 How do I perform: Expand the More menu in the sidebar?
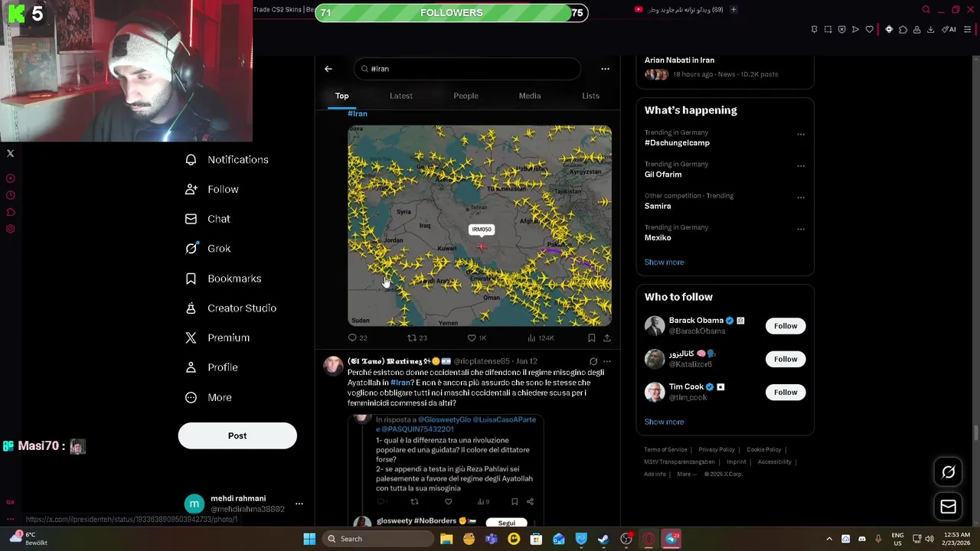(x=208, y=397)
